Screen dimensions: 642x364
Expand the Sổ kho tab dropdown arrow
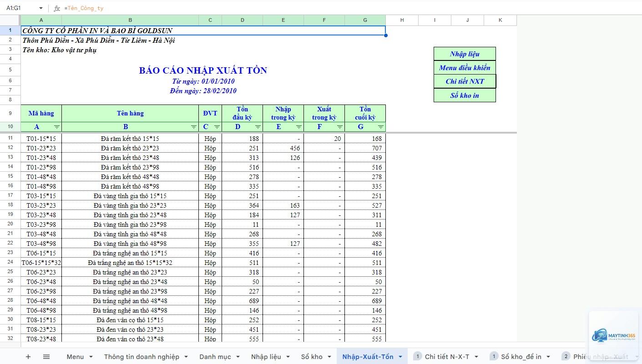(x=329, y=357)
